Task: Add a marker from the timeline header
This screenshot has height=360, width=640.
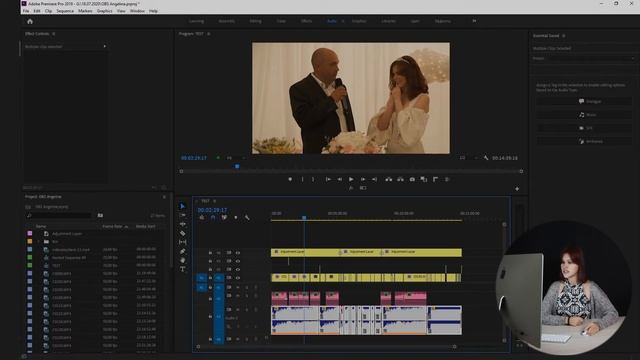Action: click(236, 218)
